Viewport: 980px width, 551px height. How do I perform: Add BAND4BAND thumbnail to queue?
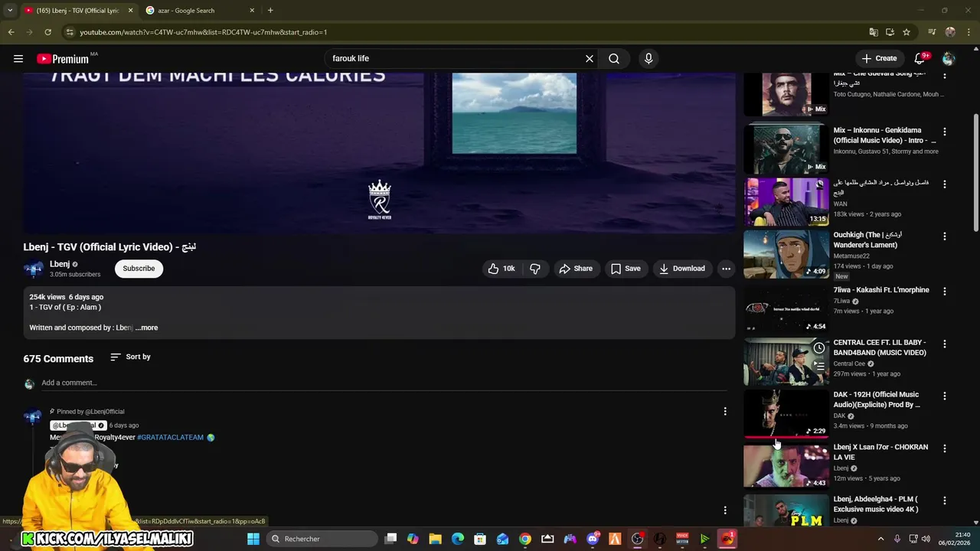[x=818, y=366]
